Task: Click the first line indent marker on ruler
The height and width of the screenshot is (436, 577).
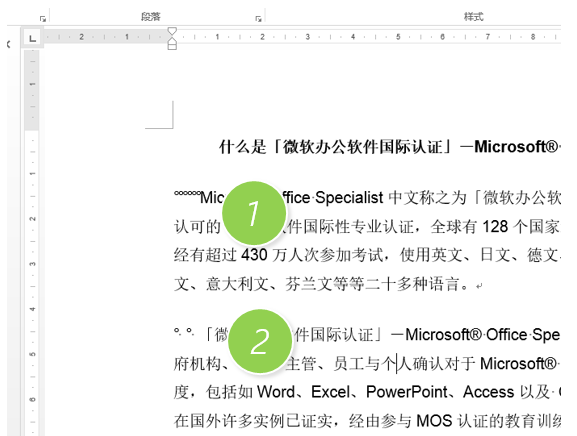Action: pos(172,31)
